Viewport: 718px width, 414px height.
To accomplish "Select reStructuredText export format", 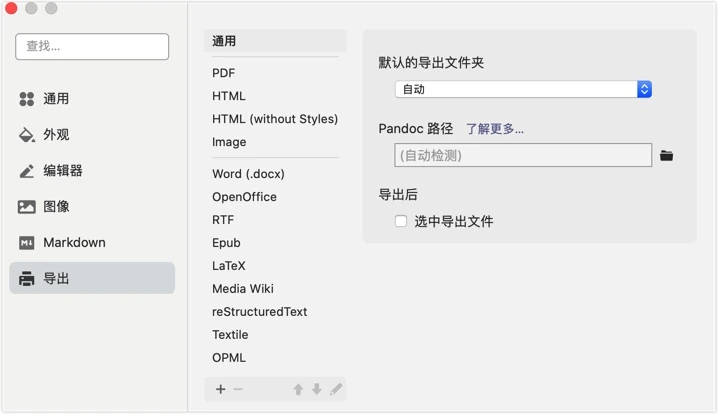I will click(275, 311).
